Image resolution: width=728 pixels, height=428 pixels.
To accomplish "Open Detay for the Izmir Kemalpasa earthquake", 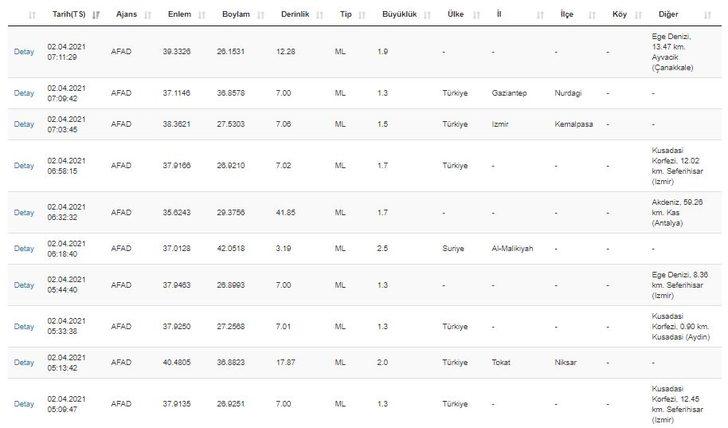I will pos(23,124).
